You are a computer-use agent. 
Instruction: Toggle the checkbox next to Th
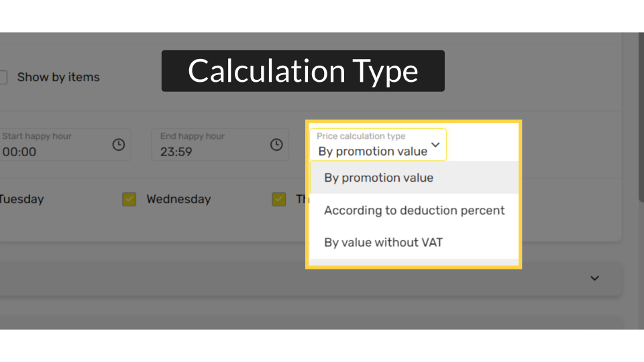click(279, 199)
